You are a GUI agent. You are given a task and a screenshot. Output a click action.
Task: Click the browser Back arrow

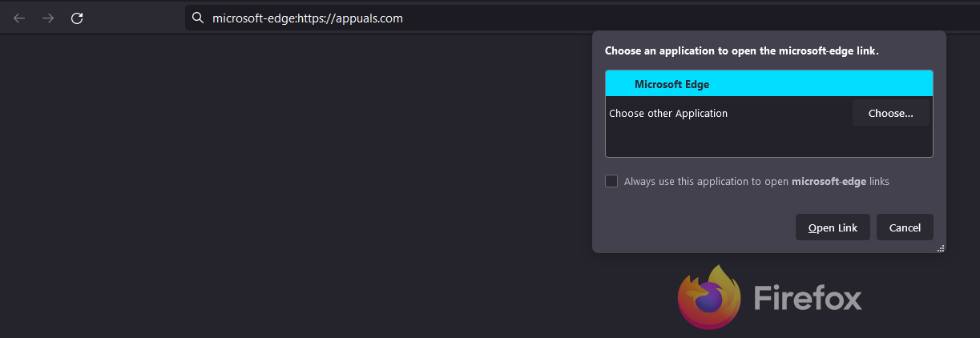(x=19, y=18)
